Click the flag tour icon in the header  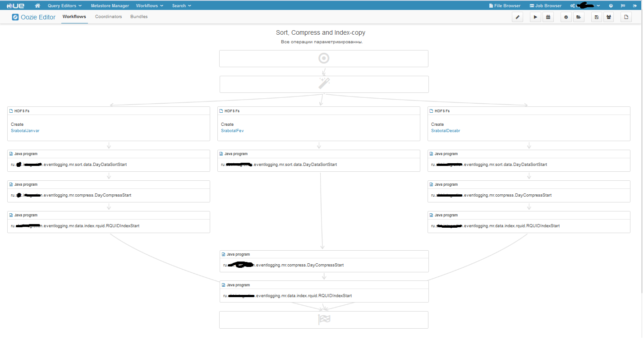coord(623,6)
